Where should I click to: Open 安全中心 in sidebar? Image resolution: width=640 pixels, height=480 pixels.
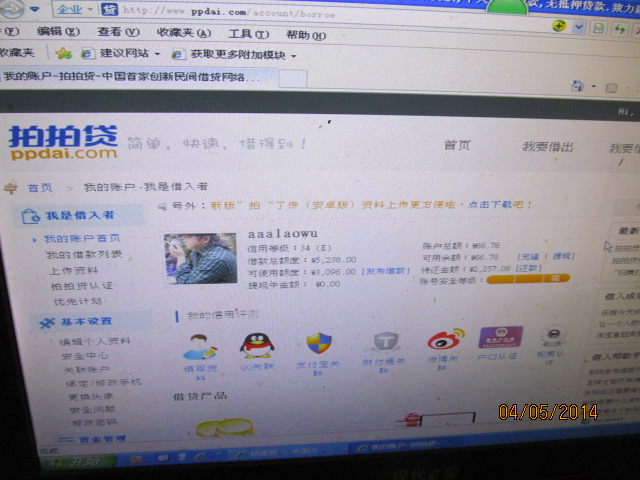click(x=85, y=356)
